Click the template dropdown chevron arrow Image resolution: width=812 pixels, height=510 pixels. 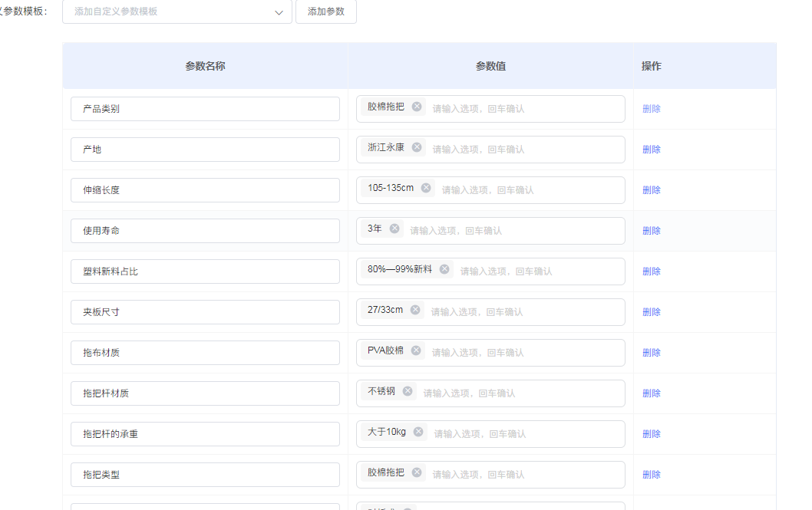pyautogui.click(x=279, y=12)
